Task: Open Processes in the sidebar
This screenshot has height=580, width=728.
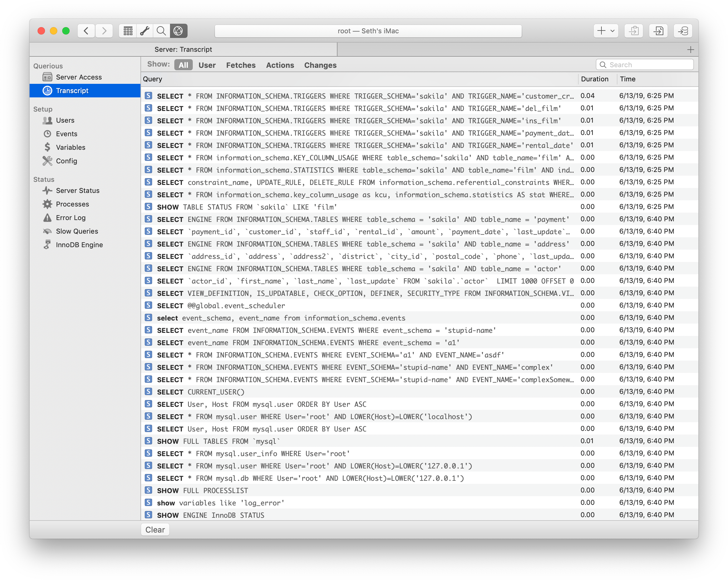Action: 85,204
